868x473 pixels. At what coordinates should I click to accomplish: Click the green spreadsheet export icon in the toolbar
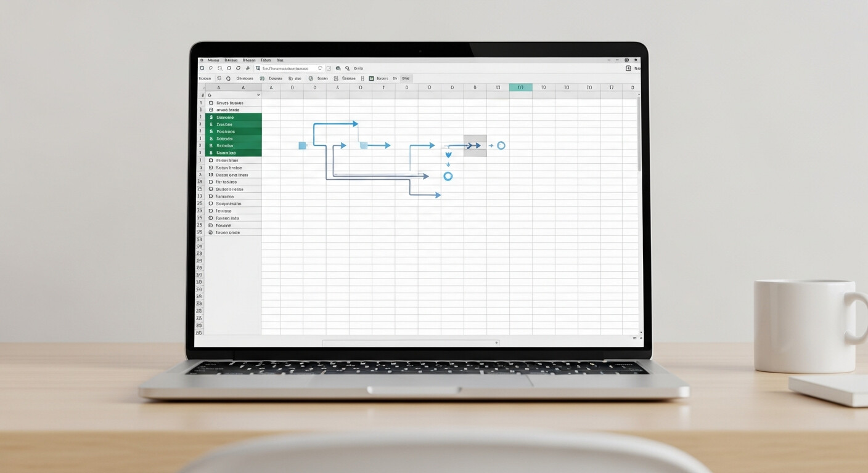[371, 78]
